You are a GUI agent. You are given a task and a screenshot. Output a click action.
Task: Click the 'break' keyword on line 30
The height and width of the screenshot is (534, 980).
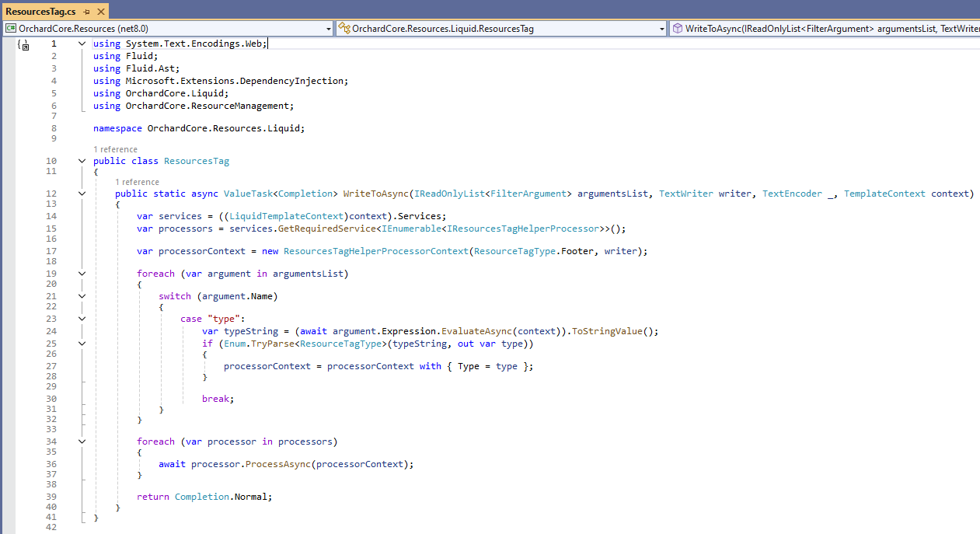point(215,399)
